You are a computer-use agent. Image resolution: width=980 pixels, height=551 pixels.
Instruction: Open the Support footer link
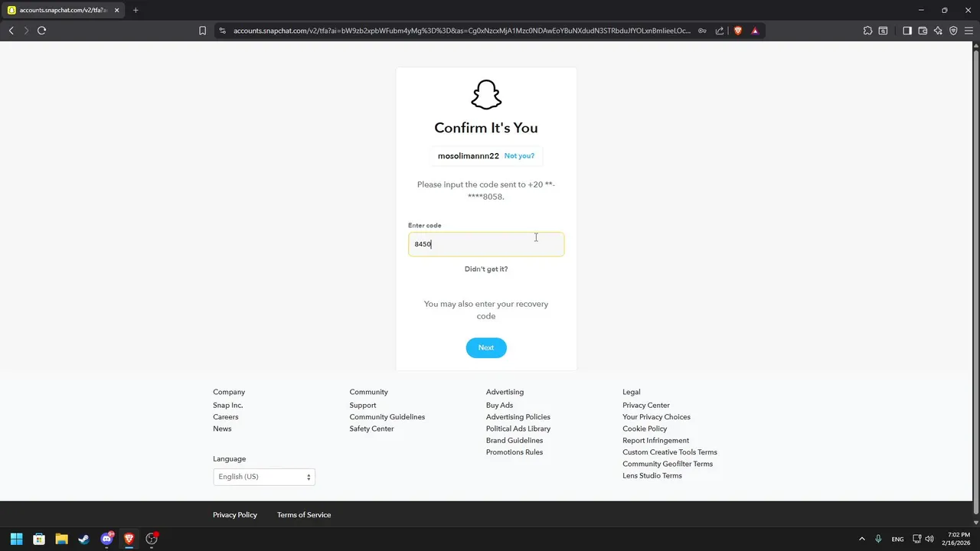coord(363,406)
